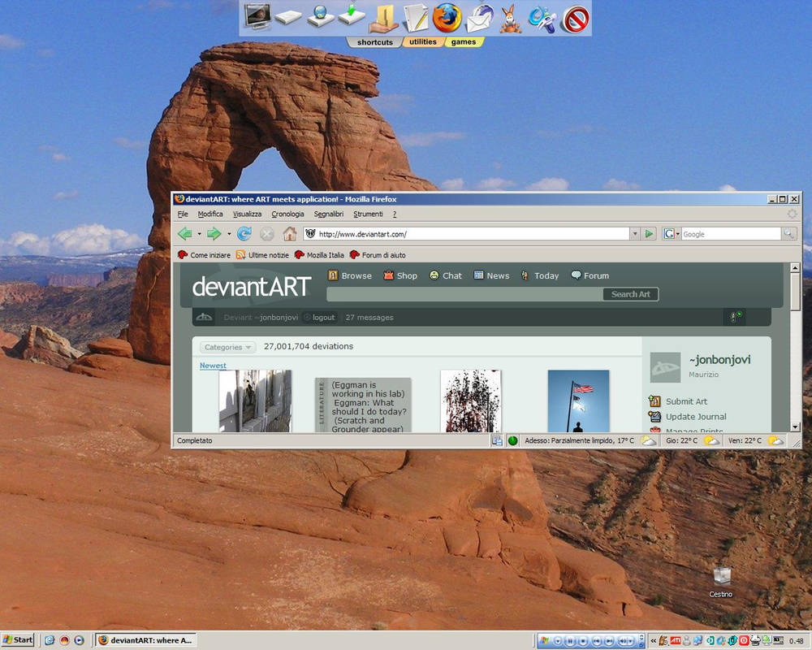Go forward with the green right arrow
Image resolution: width=812 pixels, height=650 pixels.
tap(214, 234)
